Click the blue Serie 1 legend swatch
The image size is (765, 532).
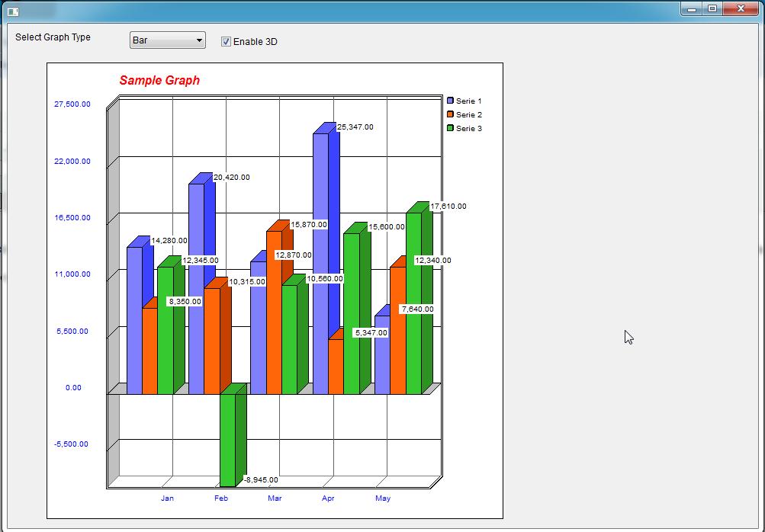450,101
